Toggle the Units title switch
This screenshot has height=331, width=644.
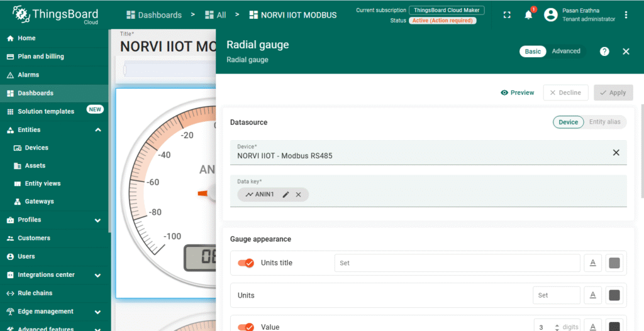click(246, 263)
